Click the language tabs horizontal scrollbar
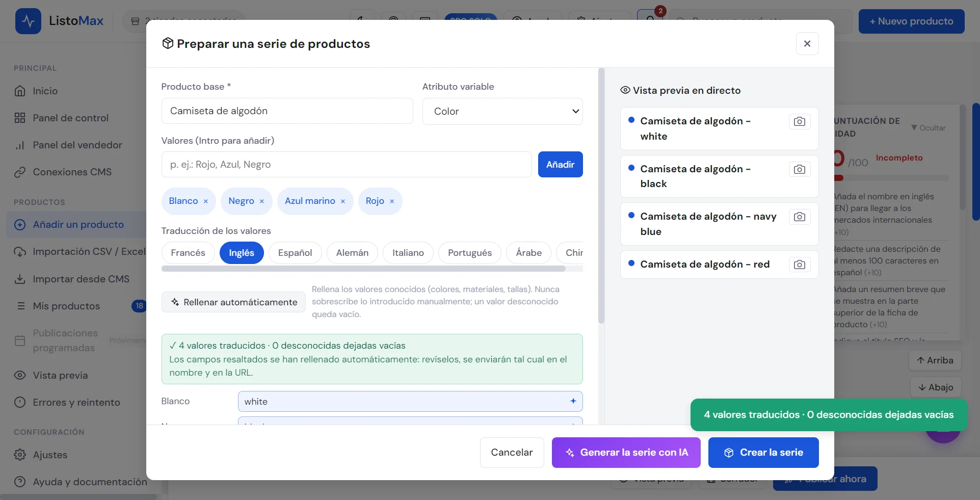The image size is (980, 500). [363, 269]
